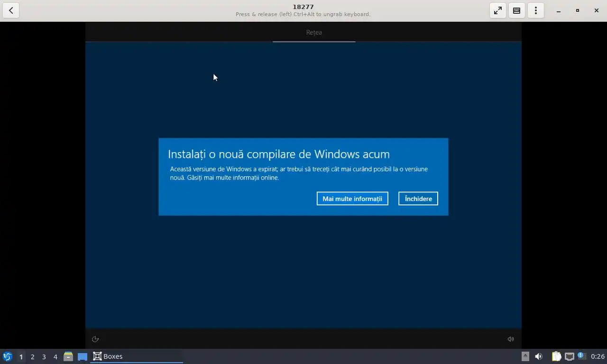Open the clipboard tray icon
Image resolution: width=607 pixels, height=364 pixels.
pos(556,356)
